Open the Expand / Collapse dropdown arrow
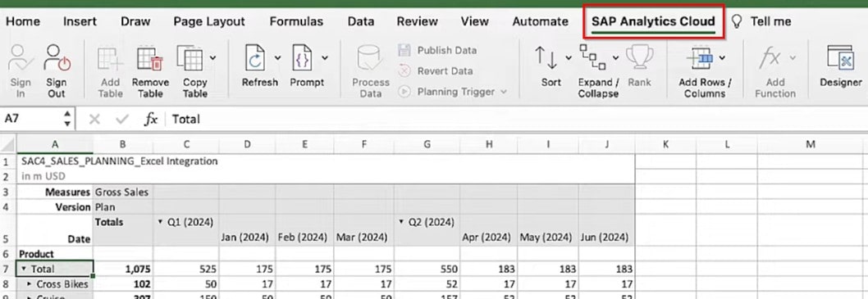This screenshot has height=299, width=868. click(615, 57)
